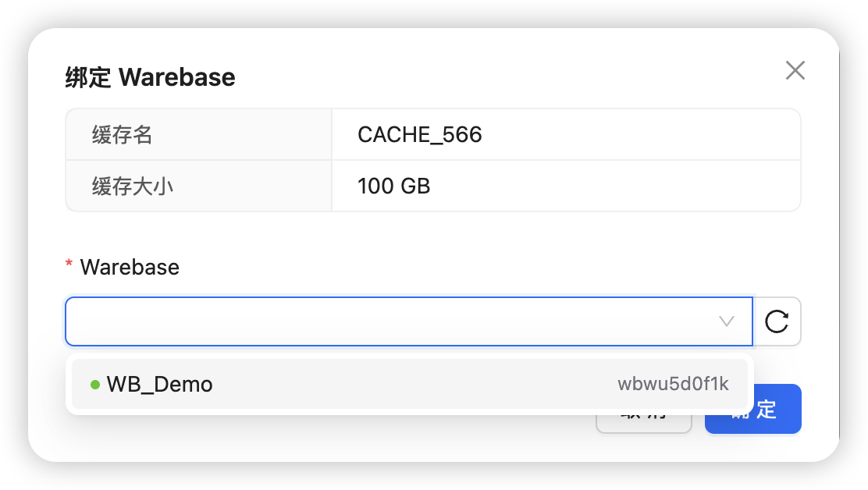Click the green status dot beside WB_Demo

click(x=95, y=385)
